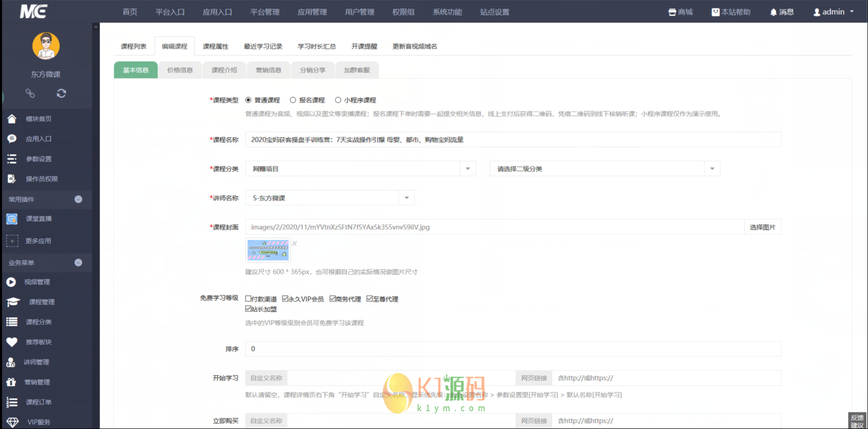868x429 pixels.
Task: Toggle 商务代理 checkbox
Action: [x=332, y=299]
